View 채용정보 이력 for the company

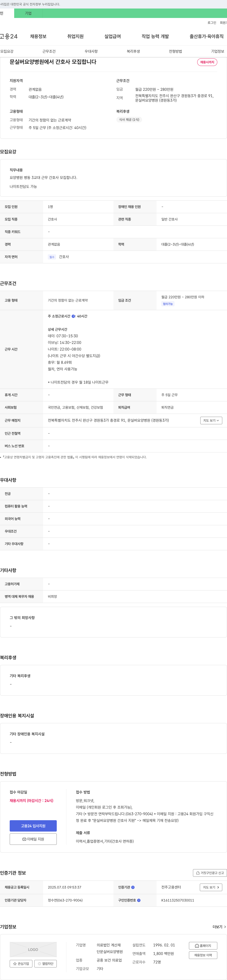[x=203, y=955]
